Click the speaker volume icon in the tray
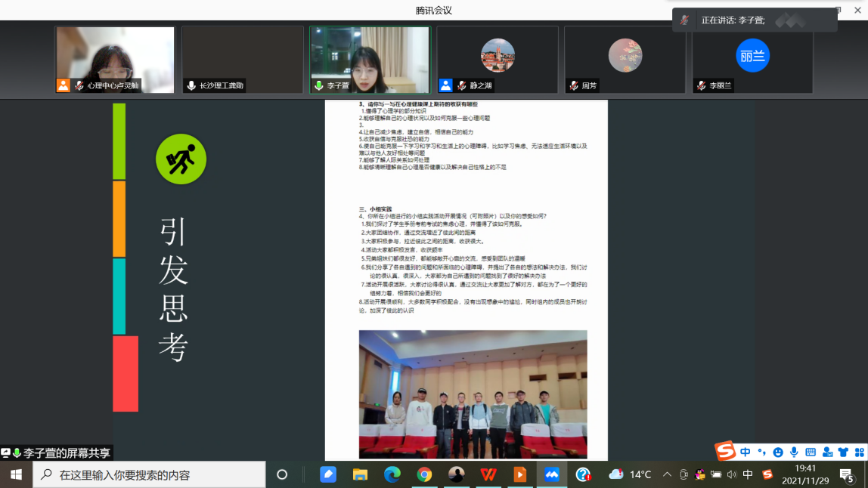Screen dimensions: 868x488 coord(731,474)
